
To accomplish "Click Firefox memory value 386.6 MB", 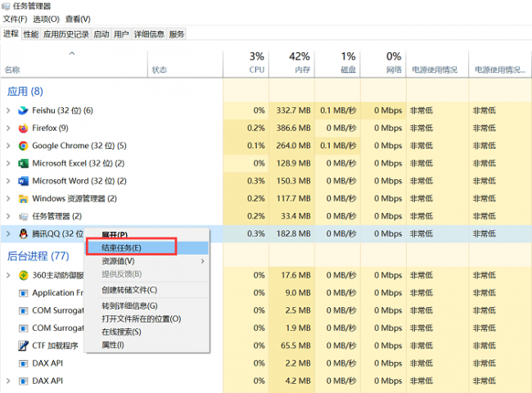I will pyautogui.click(x=293, y=128).
